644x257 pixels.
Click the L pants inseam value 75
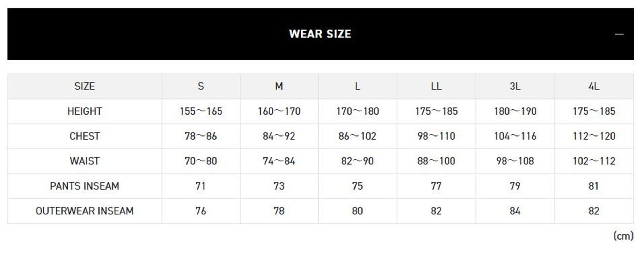(357, 186)
